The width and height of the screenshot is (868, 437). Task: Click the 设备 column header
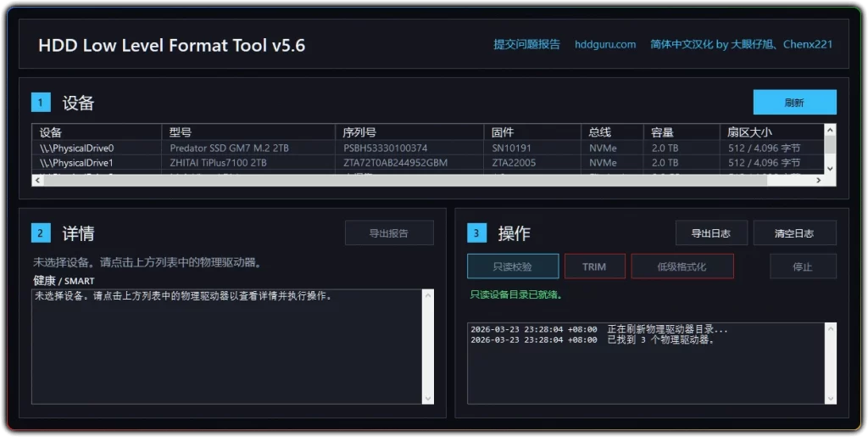[97, 132]
